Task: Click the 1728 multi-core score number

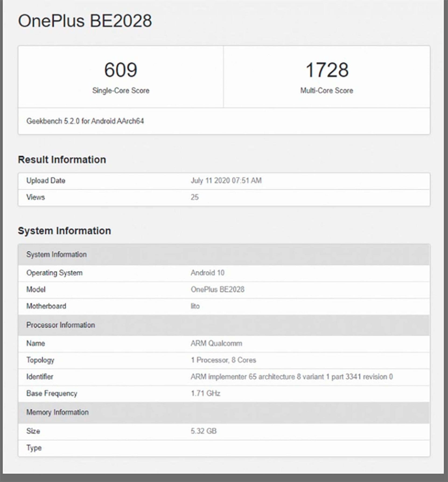Action: [x=327, y=70]
